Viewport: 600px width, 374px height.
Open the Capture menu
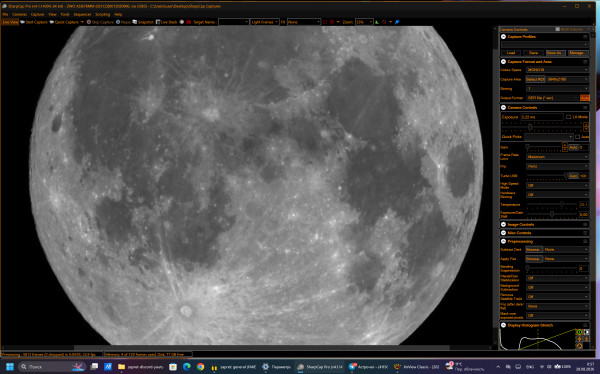click(38, 15)
